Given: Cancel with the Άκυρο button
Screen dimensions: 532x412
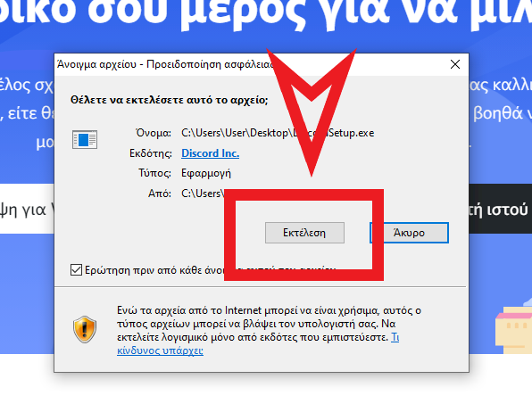Looking at the screenshot, I should (x=409, y=233).
